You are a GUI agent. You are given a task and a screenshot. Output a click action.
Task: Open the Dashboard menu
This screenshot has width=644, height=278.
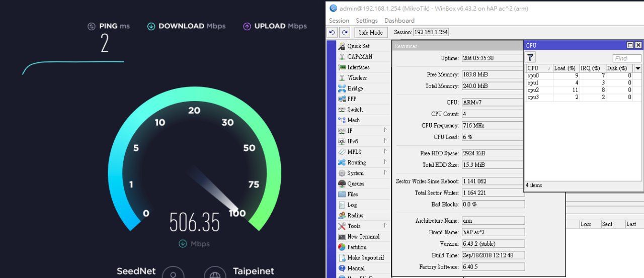tap(399, 21)
